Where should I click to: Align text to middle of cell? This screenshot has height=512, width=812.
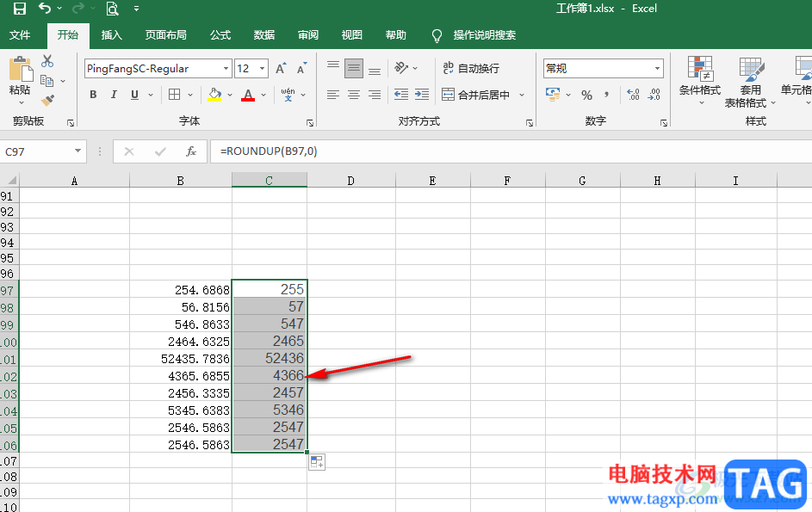[354, 68]
